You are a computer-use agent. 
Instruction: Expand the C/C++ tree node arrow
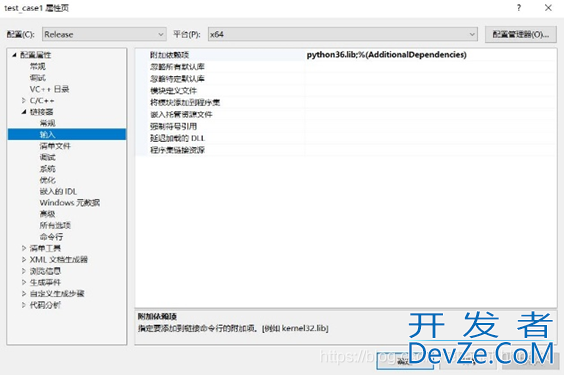click(x=24, y=100)
